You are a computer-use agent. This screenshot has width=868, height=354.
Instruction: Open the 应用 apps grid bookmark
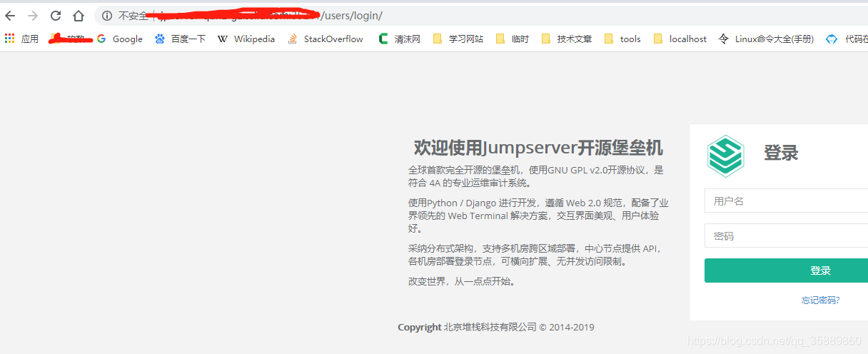(21, 39)
